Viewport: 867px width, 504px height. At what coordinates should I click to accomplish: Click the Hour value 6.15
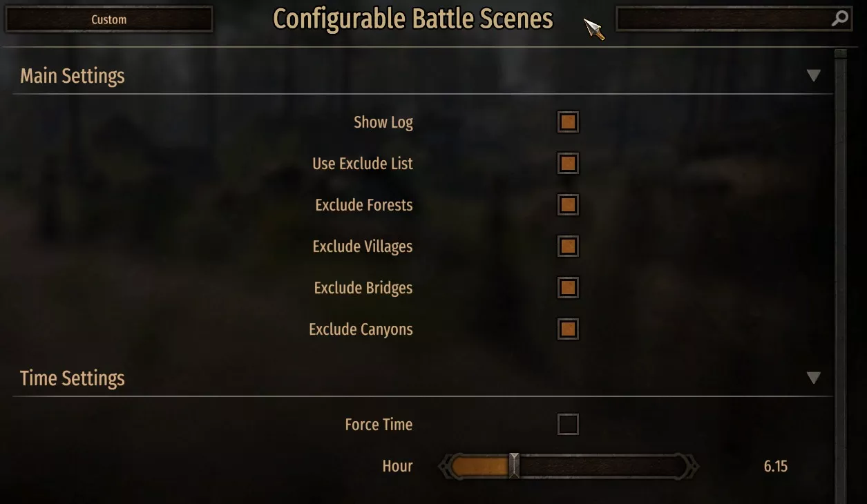coord(776,466)
